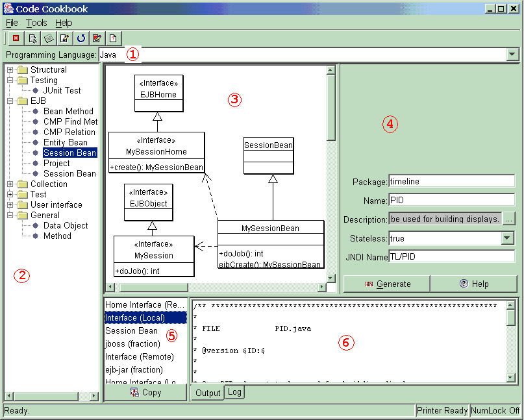Viewport: 524px width, 420px height.
Task: Select the Entity Bean tree item
Action: click(x=65, y=142)
